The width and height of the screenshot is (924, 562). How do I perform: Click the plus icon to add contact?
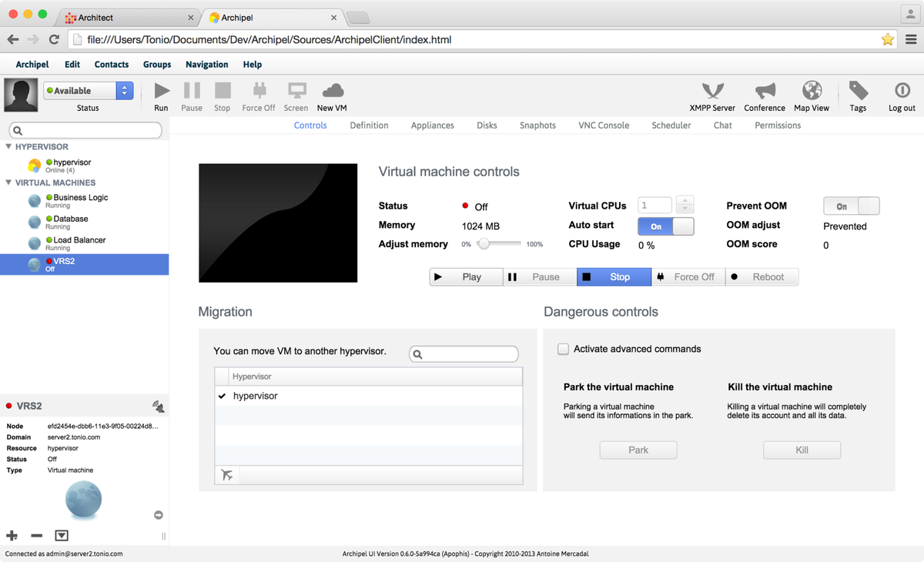12,535
